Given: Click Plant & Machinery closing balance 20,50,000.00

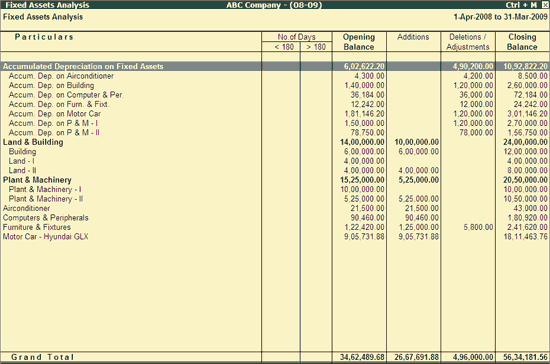Looking at the screenshot, I should click(x=525, y=180).
